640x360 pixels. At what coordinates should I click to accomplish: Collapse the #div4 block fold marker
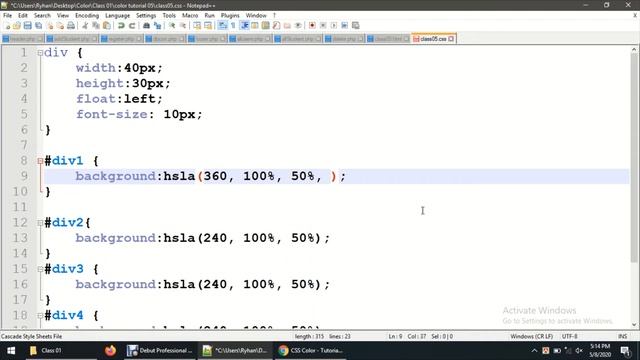(x=40, y=316)
